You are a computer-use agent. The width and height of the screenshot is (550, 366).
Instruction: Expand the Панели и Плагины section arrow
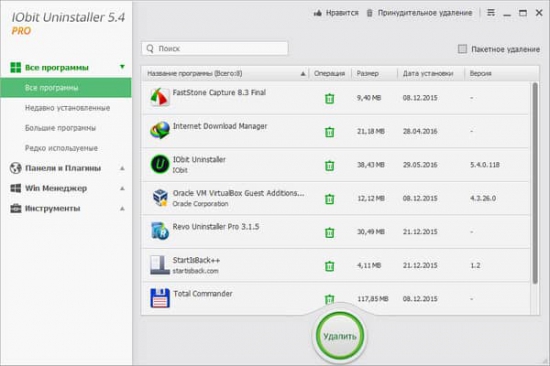(122, 168)
